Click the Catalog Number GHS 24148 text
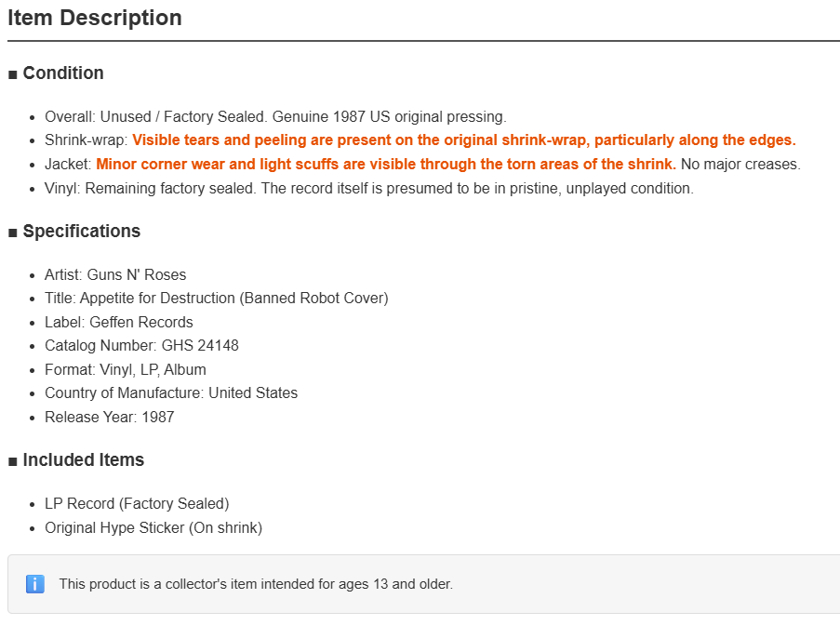The image size is (840, 625). 142,345
